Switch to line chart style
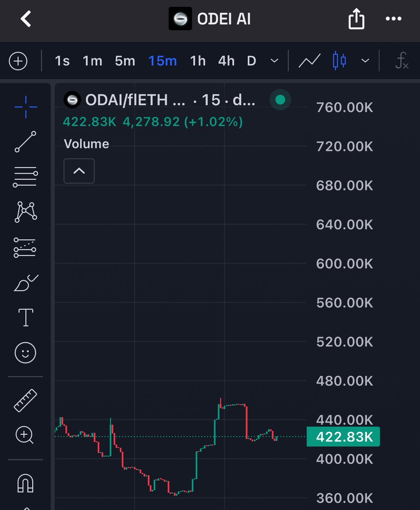 pos(309,61)
